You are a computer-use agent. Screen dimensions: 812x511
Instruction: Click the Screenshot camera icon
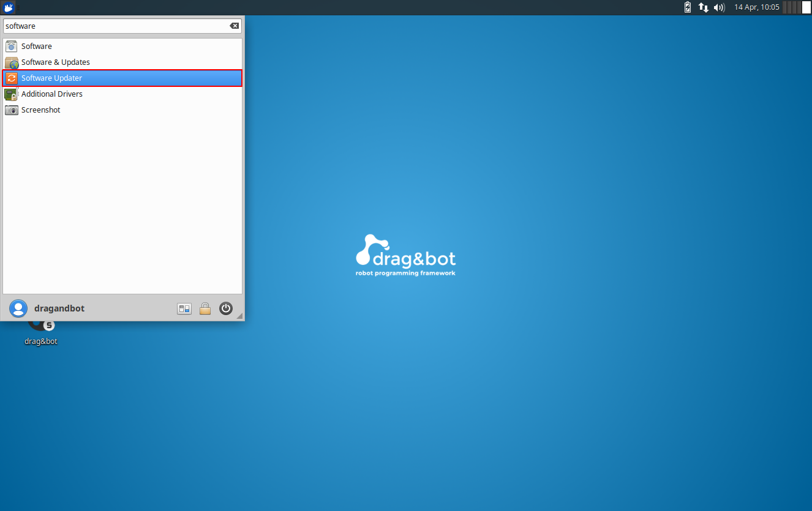pos(11,110)
